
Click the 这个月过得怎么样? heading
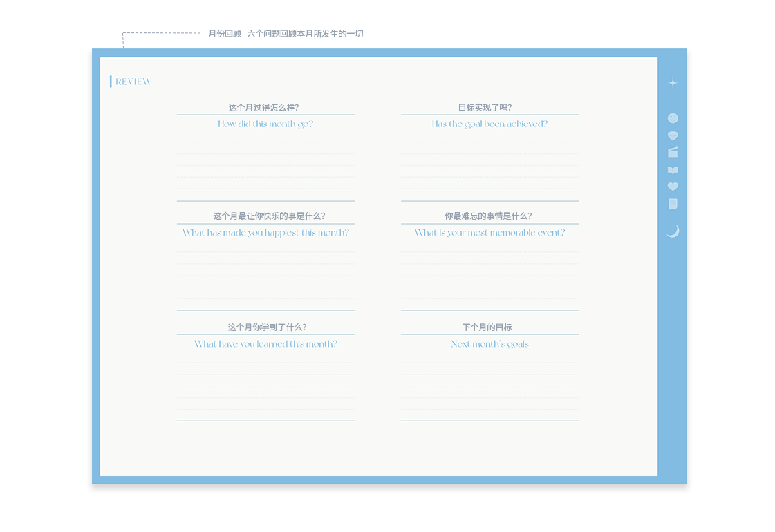click(263, 108)
